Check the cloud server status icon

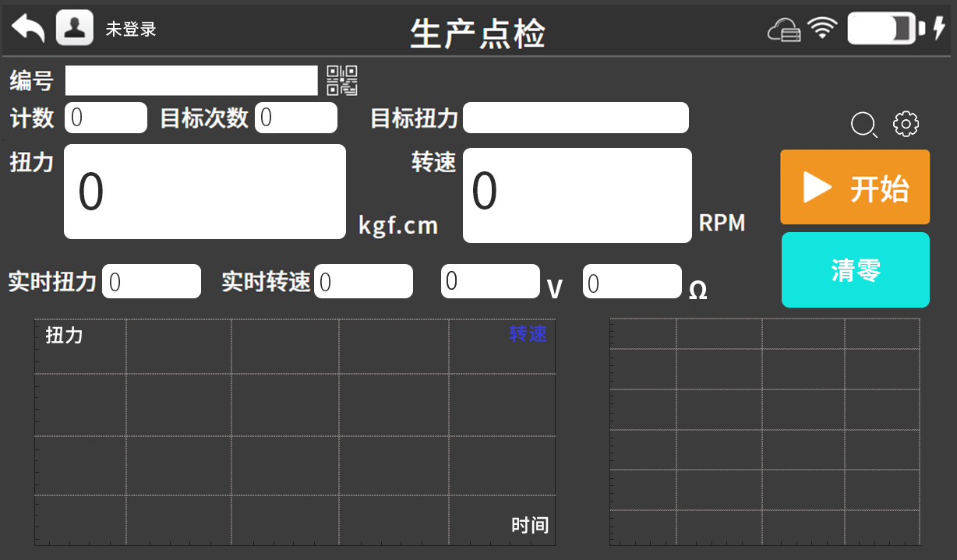784,30
